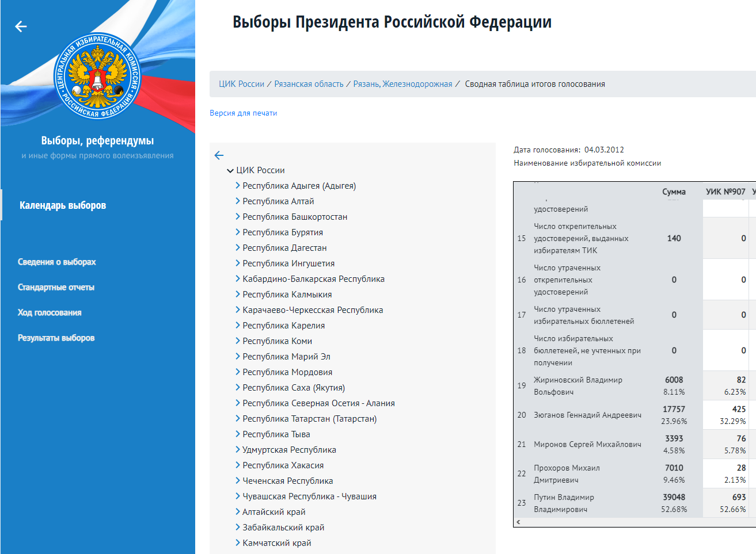This screenshot has width=756, height=554.
Task: Select Удмуртская Республика in tree
Action: pyautogui.click(x=289, y=450)
